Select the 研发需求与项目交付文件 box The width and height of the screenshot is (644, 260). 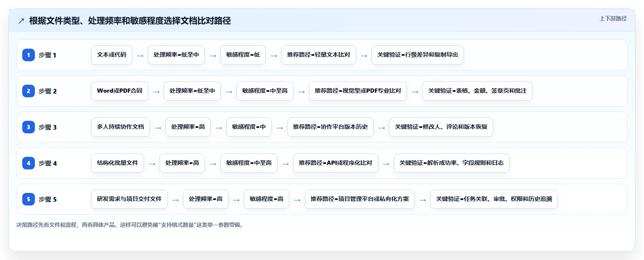point(129,199)
